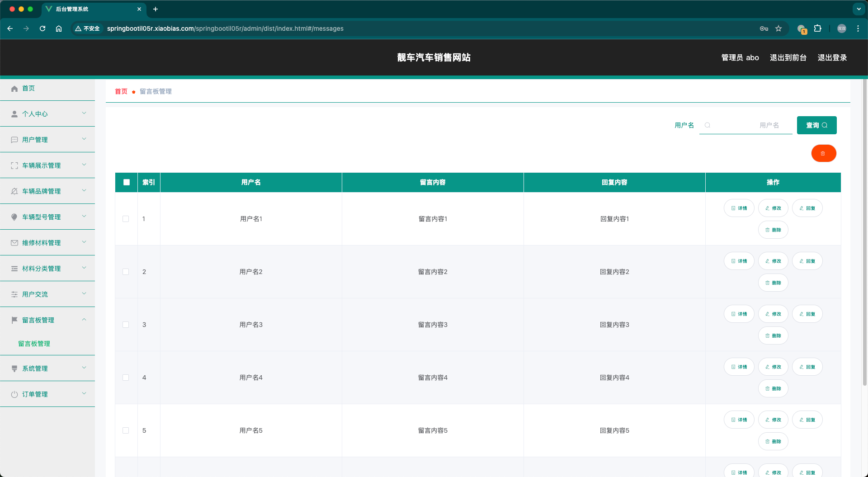
Task: Click the sliders icon beside 用户交流
Action: pos(14,294)
